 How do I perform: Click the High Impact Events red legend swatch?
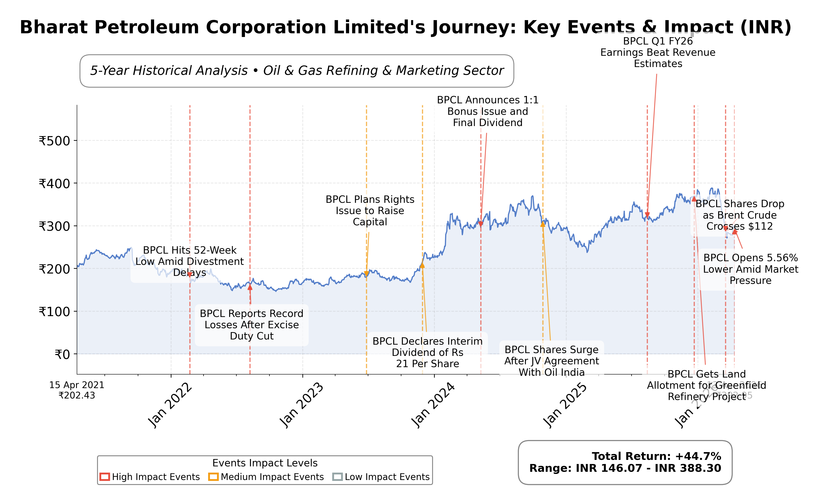(105, 477)
